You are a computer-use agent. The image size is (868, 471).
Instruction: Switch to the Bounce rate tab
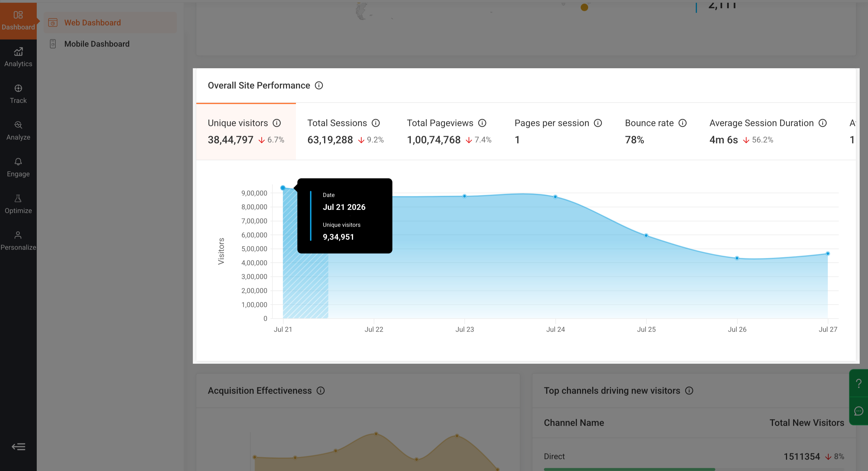[656, 131]
